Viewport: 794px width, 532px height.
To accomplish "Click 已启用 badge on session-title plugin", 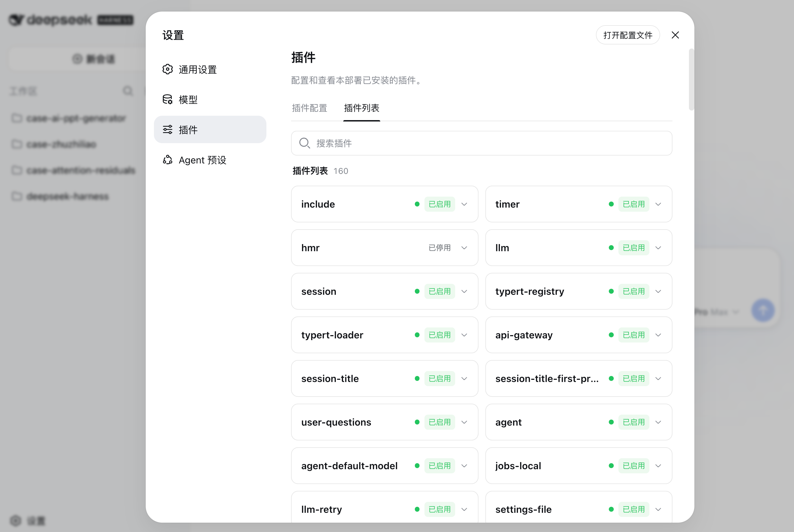I will [440, 378].
